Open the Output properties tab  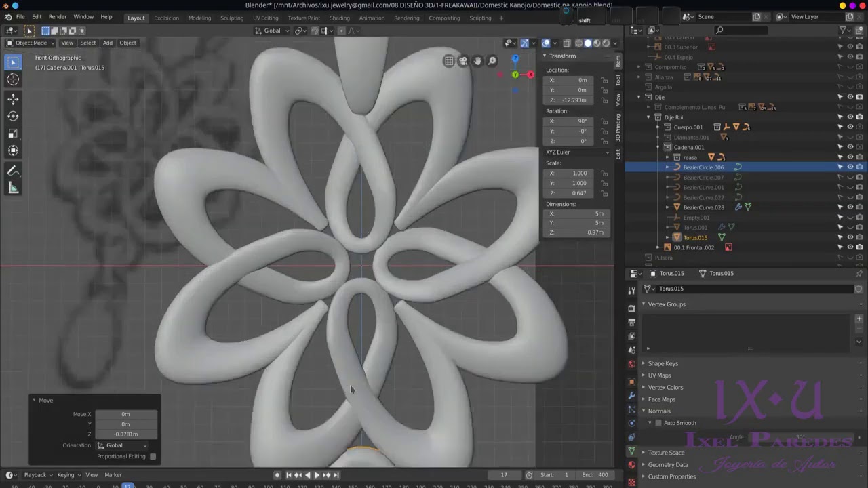tap(632, 322)
